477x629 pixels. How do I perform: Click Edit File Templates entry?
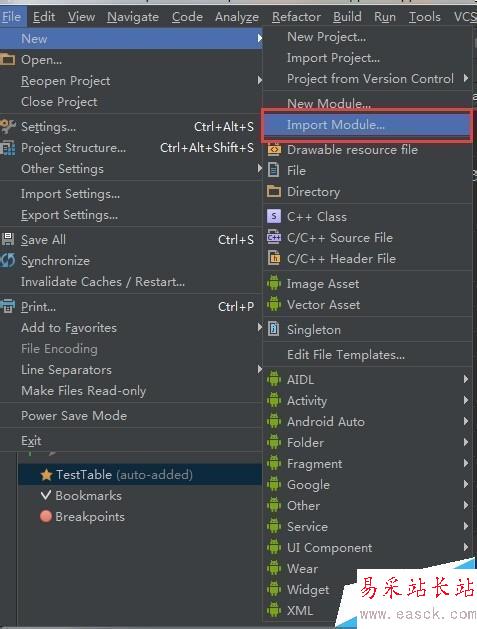(x=346, y=355)
